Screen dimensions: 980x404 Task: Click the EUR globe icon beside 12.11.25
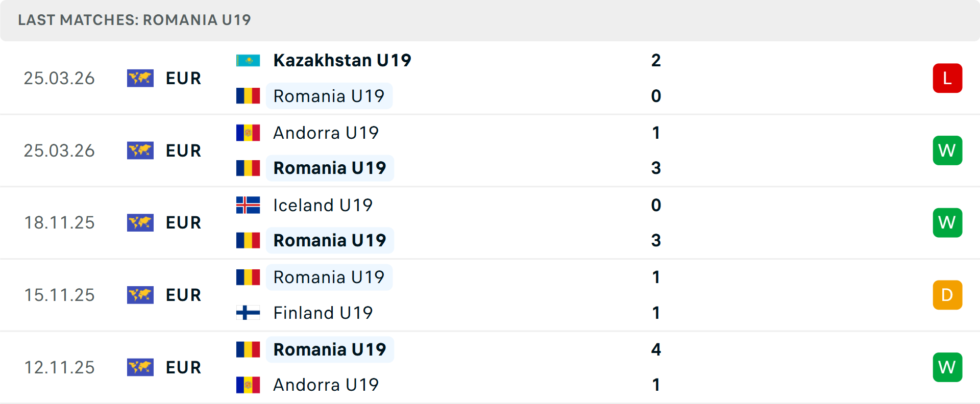(x=140, y=367)
